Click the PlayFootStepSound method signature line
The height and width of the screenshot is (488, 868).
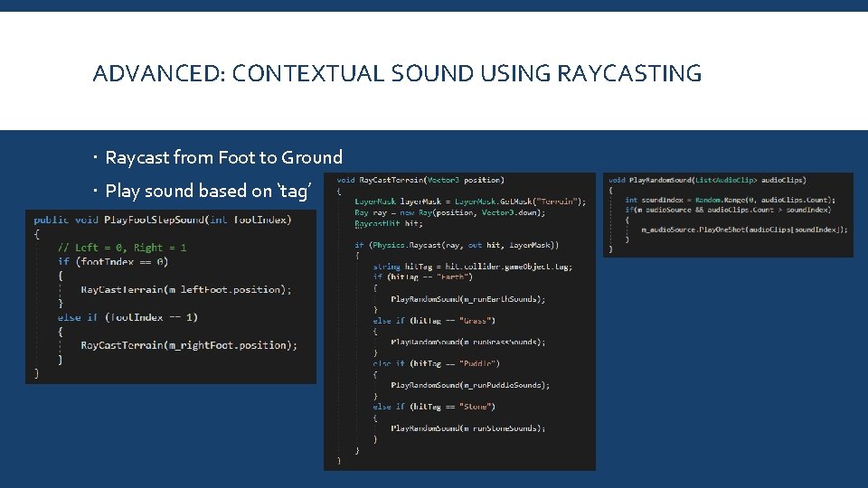tap(163, 220)
